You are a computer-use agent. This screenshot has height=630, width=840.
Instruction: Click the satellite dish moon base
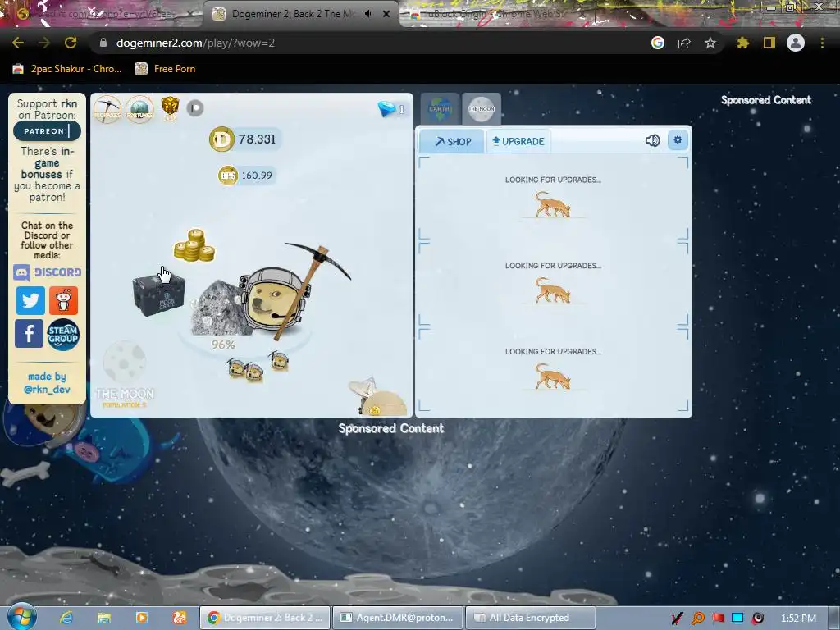[x=378, y=398]
